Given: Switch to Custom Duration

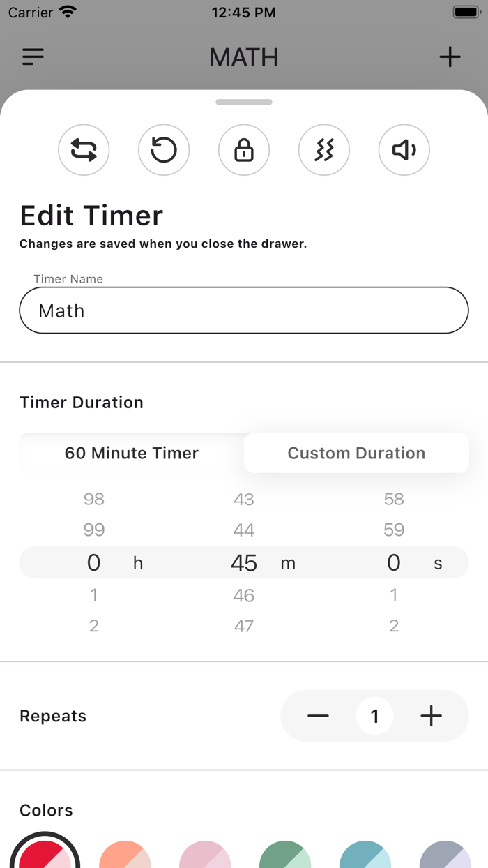Looking at the screenshot, I should coord(356,453).
